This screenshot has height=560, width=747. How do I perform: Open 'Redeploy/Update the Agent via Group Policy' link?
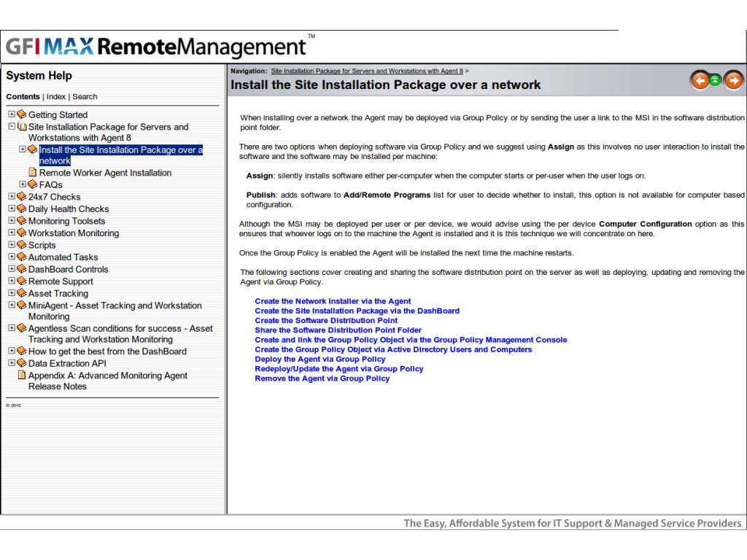[339, 368]
